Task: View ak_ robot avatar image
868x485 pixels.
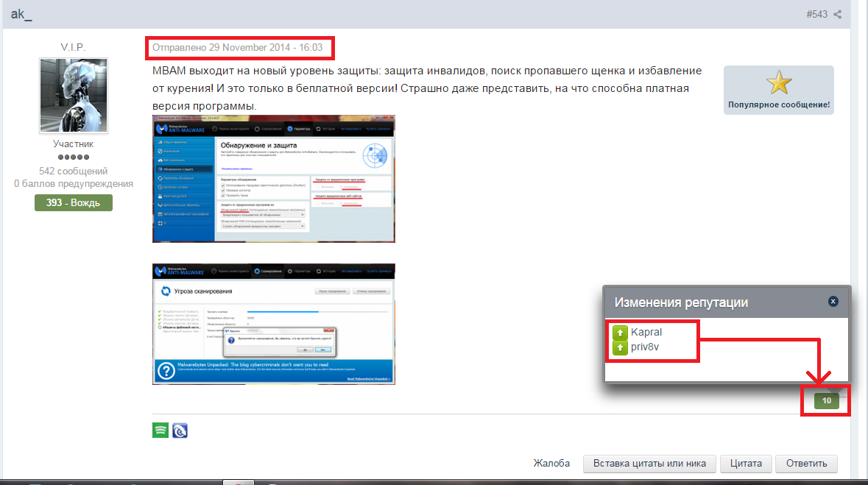Action: (x=74, y=95)
